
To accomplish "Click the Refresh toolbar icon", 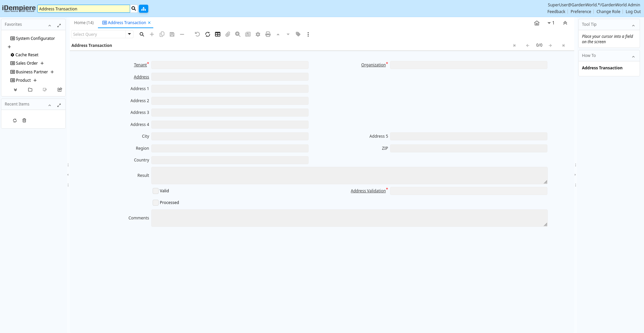I will (208, 35).
